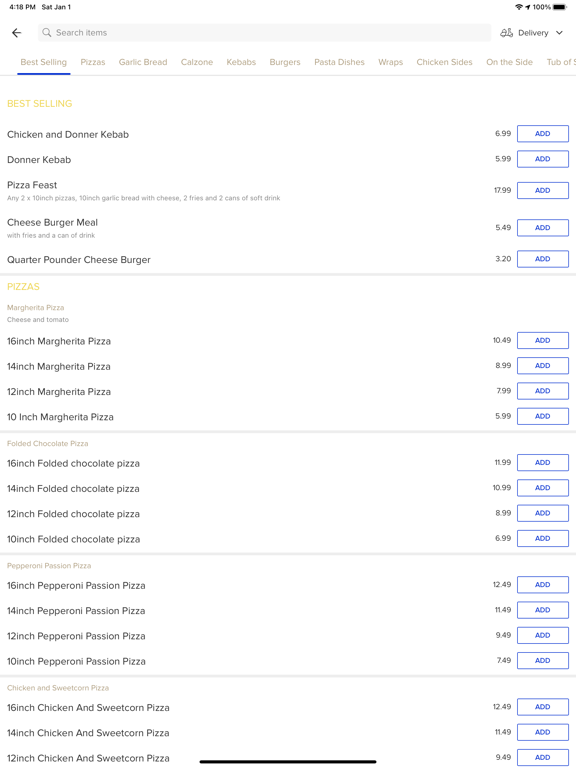The width and height of the screenshot is (576, 768).
Task: Add Donner Kebab to order
Action: [x=543, y=159]
